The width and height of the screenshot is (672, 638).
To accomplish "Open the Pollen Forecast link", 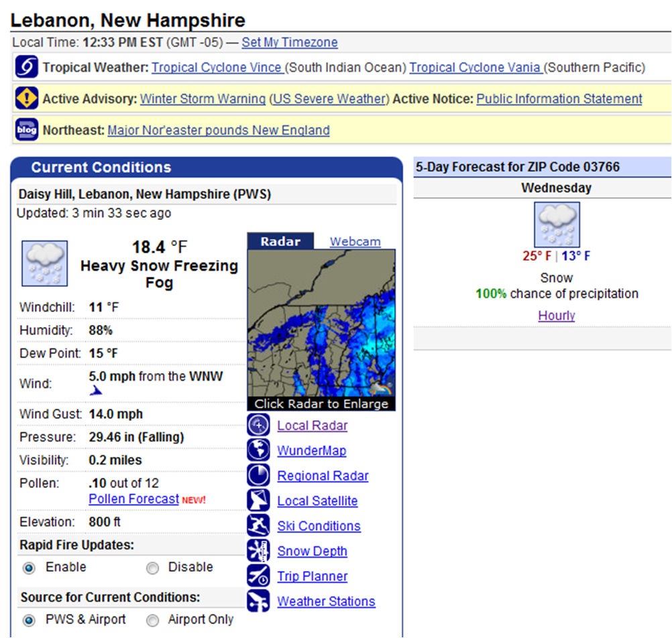I will click(x=133, y=499).
